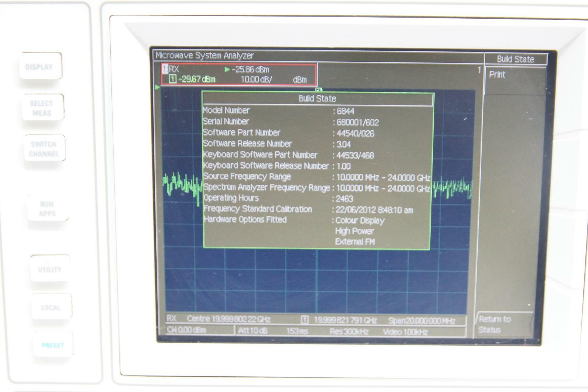Click the High Power hardware option
This screenshot has width=588, height=392.
click(x=354, y=231)
